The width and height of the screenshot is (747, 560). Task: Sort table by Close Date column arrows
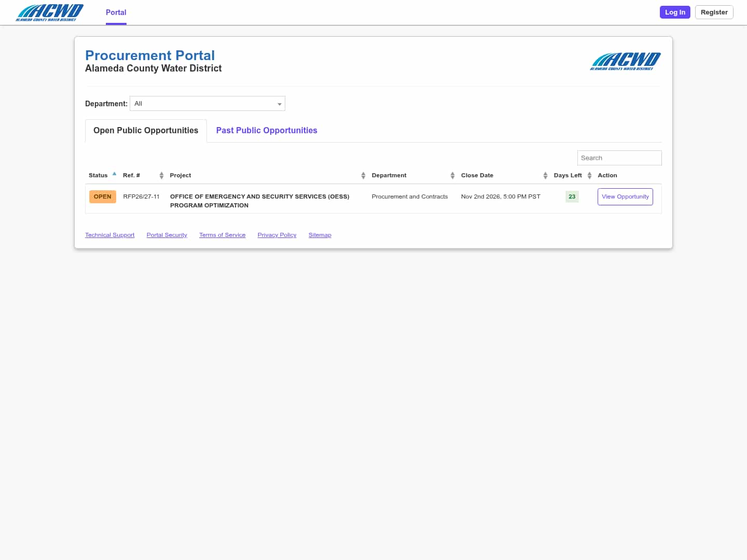545,176
